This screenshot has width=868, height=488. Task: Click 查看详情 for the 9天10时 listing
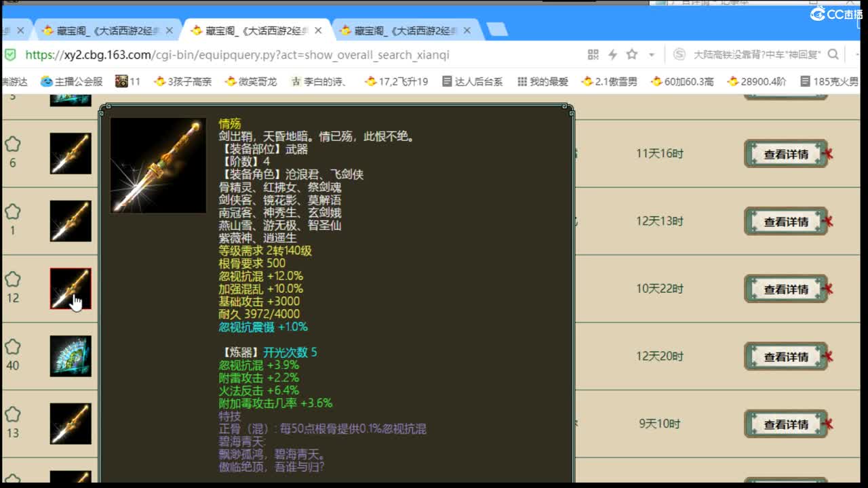pyautogui.click(x=786, y=424)
